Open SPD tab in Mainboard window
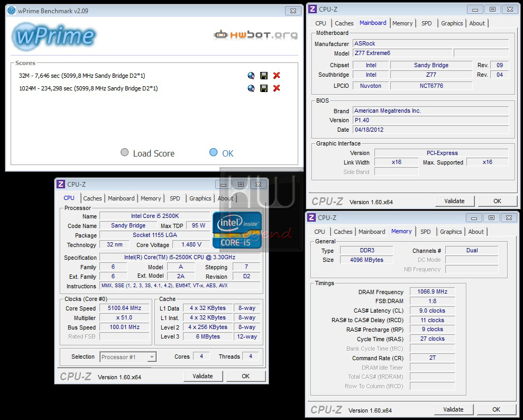The width and height of the screenshot is (523, 420). (427, 23)
